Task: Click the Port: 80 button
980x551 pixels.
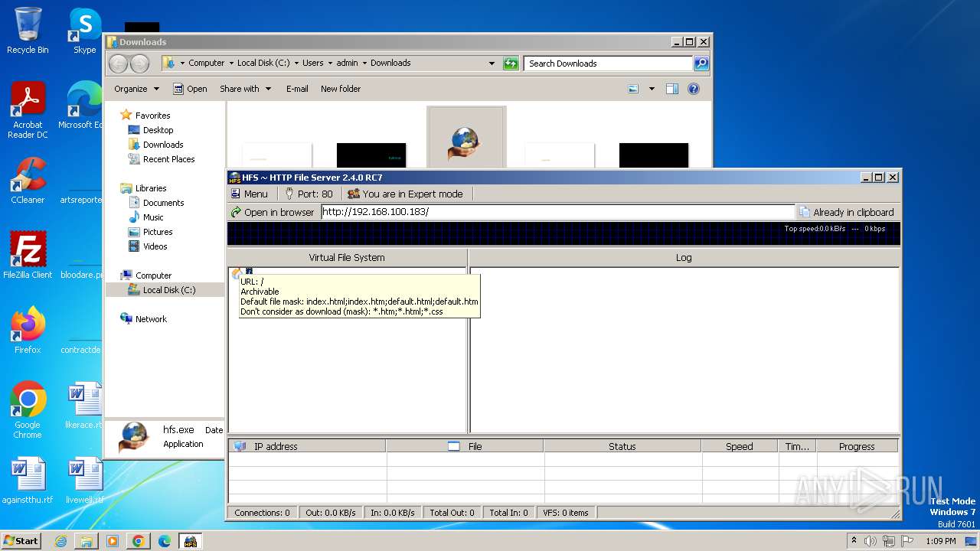Action: [309, 194]
